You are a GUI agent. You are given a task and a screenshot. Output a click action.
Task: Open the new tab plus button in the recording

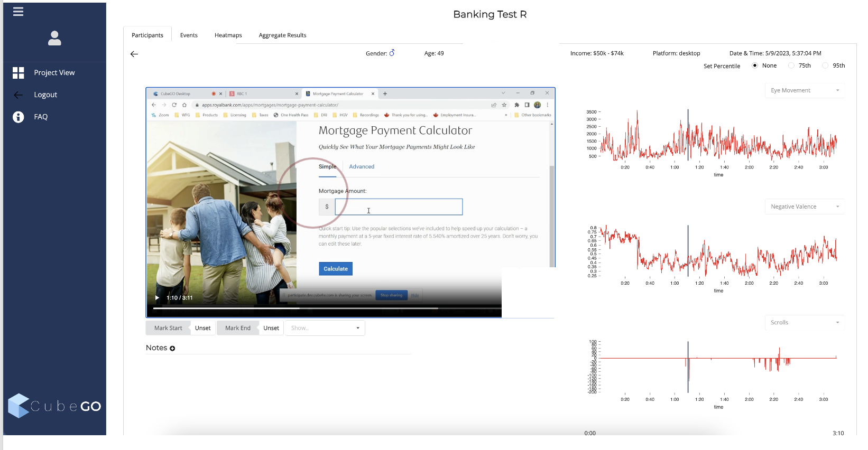[385, 94]
